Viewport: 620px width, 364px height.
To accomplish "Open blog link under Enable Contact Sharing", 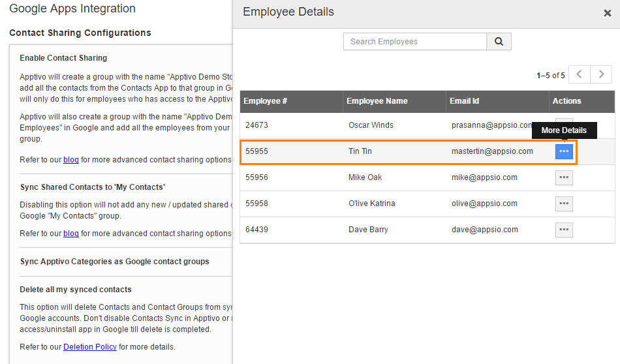I will (70, 160).
